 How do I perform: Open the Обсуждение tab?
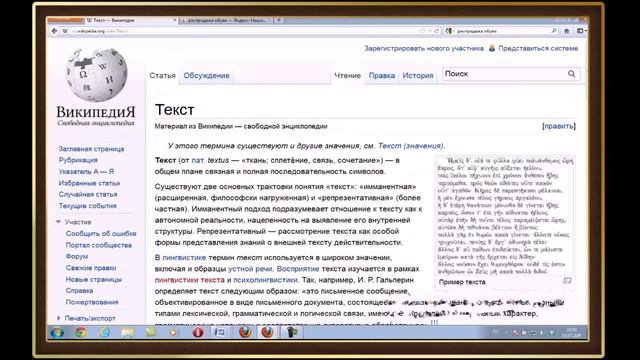(207, 76)
